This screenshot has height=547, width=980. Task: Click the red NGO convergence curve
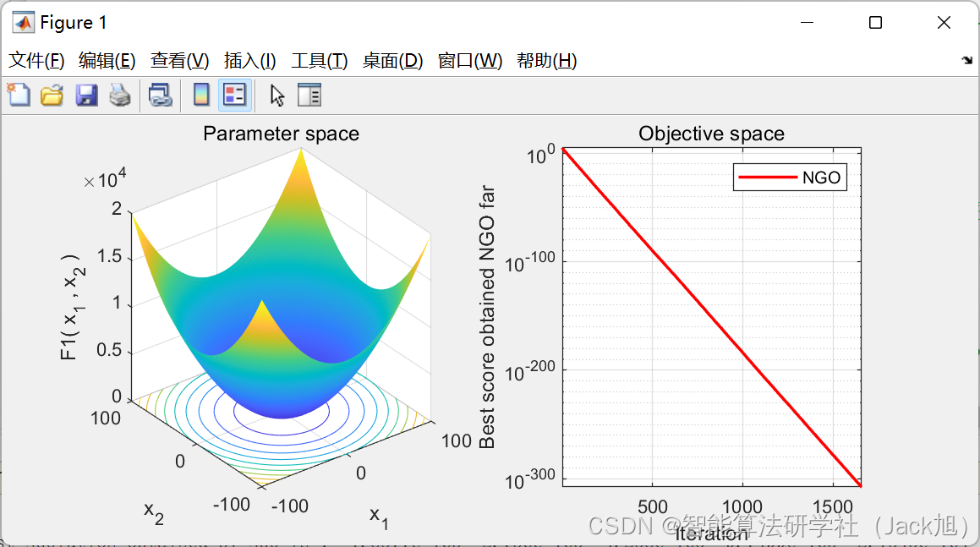click(x=711, y=317)
